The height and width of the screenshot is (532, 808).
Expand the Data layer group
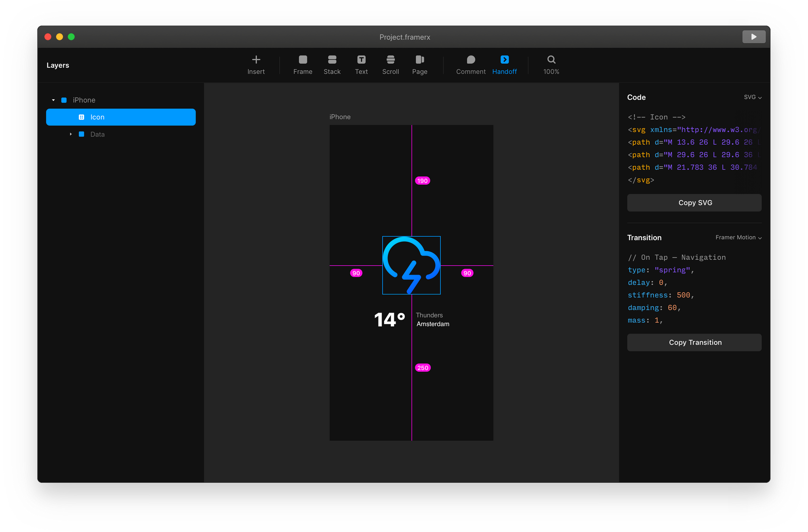click(71, 134)
